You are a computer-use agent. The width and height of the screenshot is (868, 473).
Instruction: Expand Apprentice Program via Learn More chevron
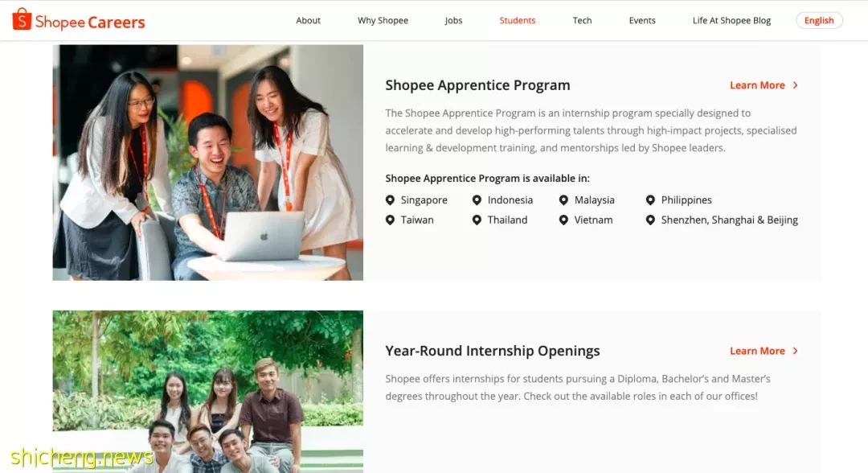(x=796, y=85)
